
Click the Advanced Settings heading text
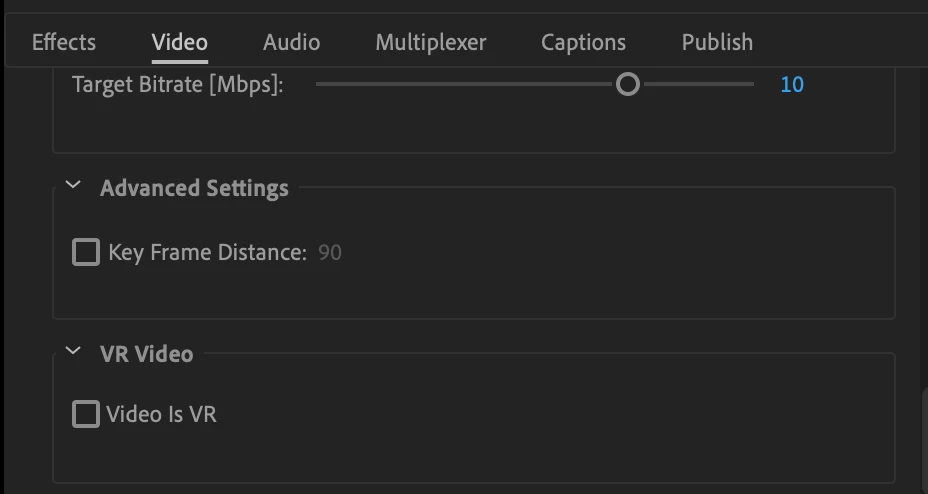point(194,188)
